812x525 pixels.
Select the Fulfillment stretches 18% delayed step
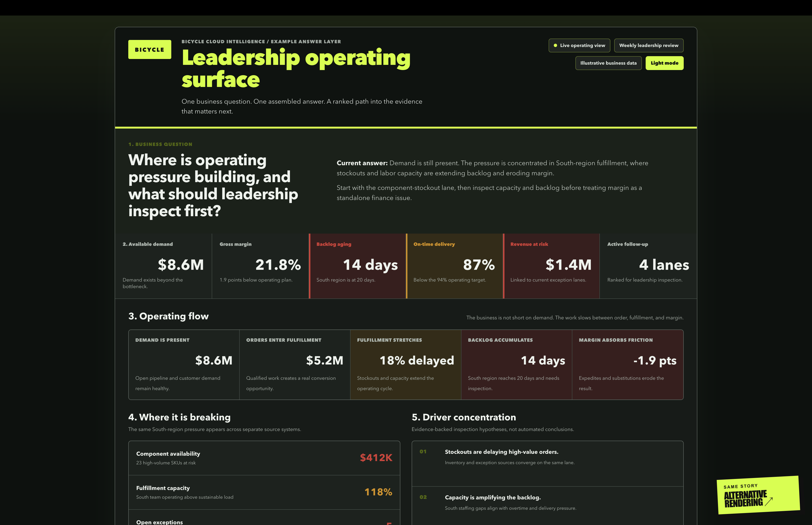click(406, 364)
